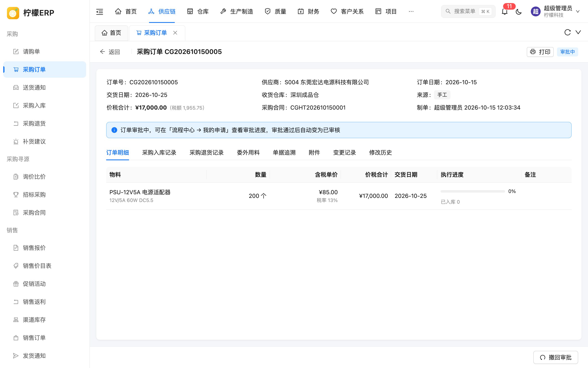The image size is (588, 368).
Task: Open the 客户关系 top menu
Action: 347,11
